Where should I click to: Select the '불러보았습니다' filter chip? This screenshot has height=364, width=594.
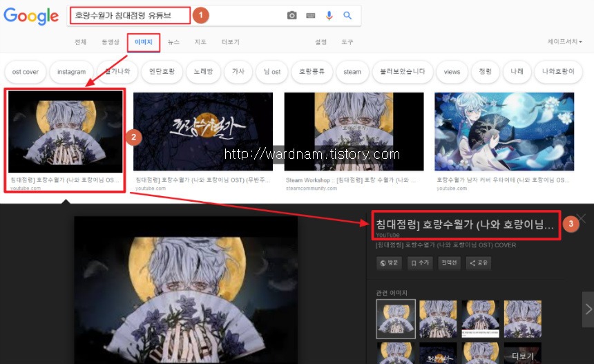pyautogui.click(x=402, y=72)
